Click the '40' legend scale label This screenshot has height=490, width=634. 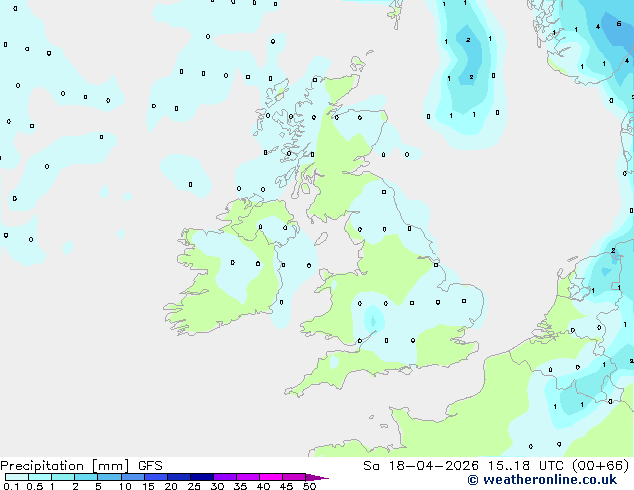pyautogui.click(x=263, y=486)
